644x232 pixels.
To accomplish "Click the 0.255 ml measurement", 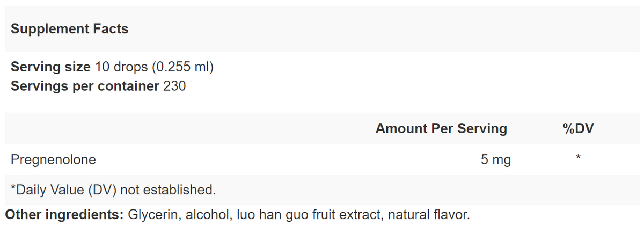I will [183, 68].
